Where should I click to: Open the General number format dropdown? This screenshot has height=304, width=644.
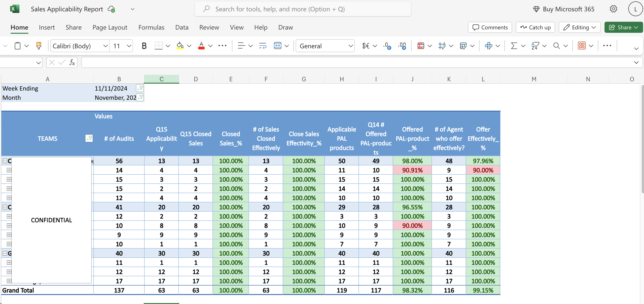pyautogui.click(x=350, y=46)
